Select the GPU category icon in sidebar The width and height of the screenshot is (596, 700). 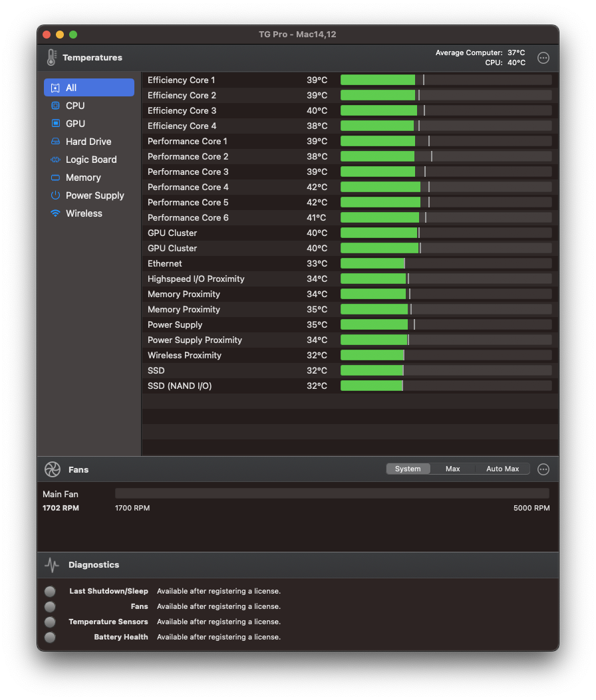pyautogui.click(x=55, y=124)
